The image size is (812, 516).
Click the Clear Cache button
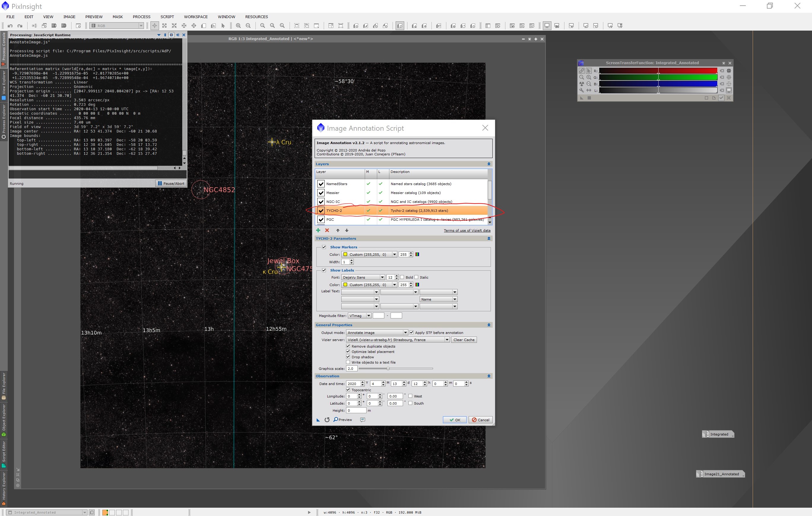click(x=464, y=340)
